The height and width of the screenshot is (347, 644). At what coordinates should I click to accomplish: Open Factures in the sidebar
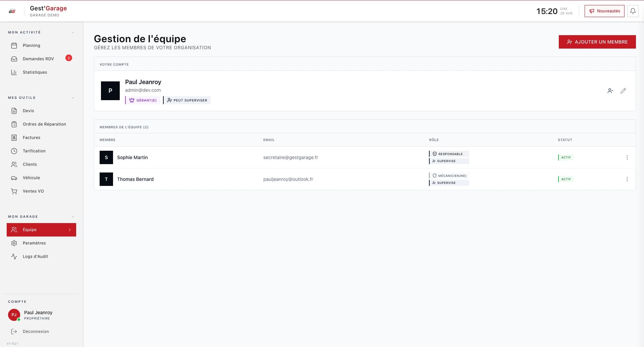pyautogui.click(x=41, y=138)
